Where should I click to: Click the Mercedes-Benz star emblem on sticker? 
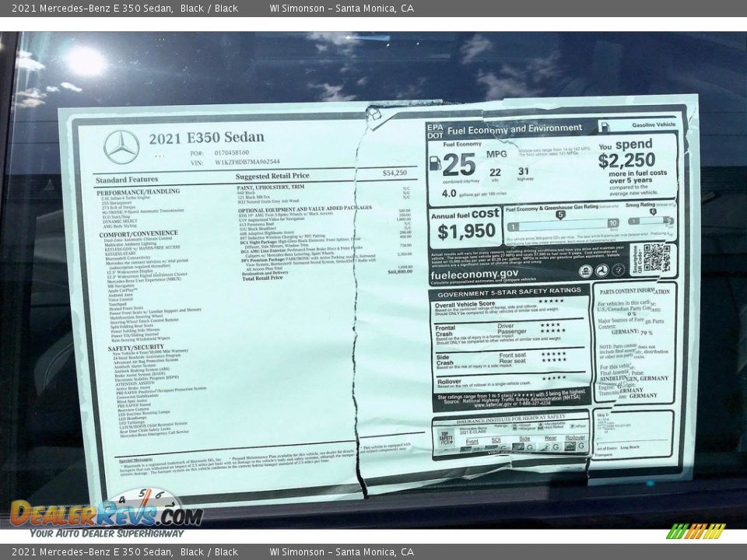(x=121, y=148)
